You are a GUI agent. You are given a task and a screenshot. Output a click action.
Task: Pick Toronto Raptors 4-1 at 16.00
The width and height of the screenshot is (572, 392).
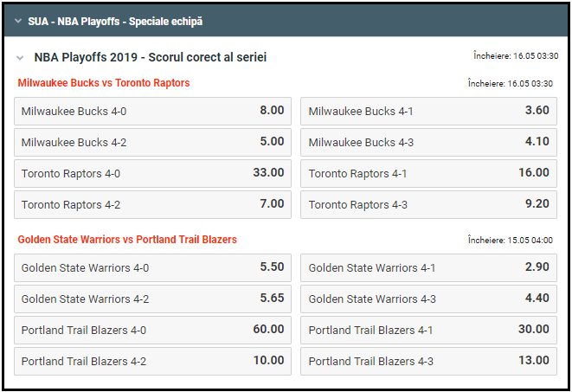coord(428,173)
